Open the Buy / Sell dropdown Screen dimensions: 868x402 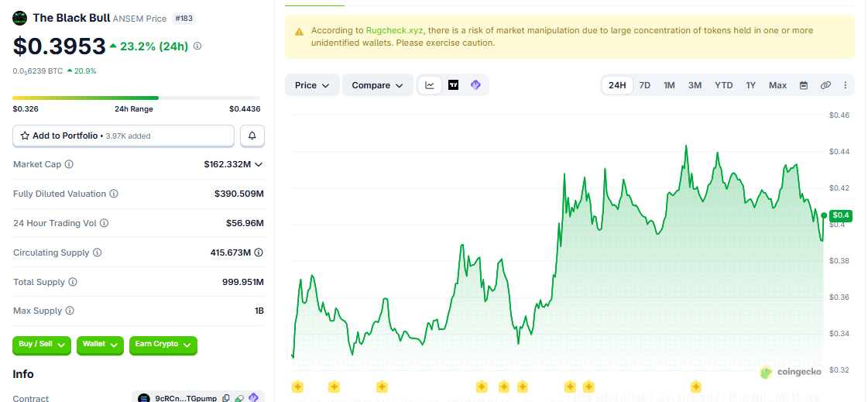[x=42, y=345]
